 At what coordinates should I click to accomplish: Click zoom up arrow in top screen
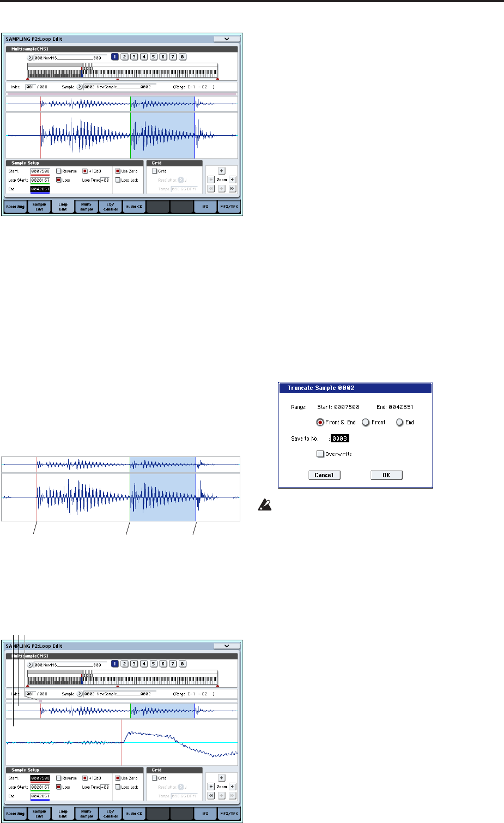(x=222, y=171)
